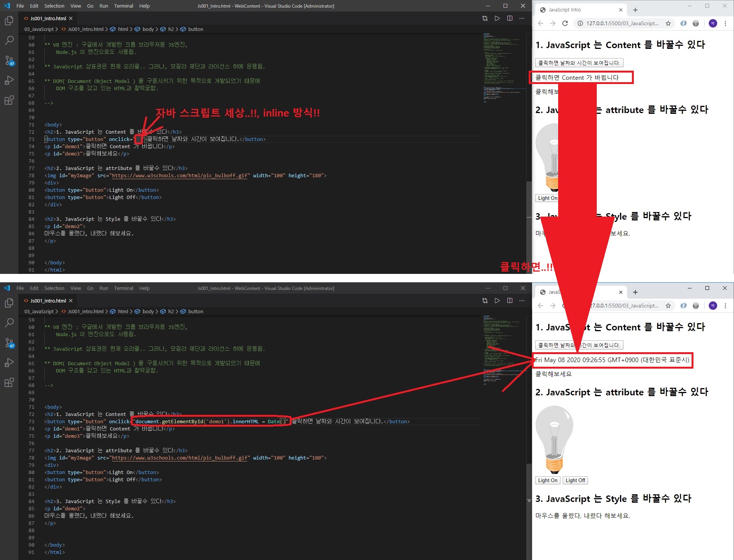
Task: Open Chrome three-dot menu in bottom browser
Action: [725, 306]
